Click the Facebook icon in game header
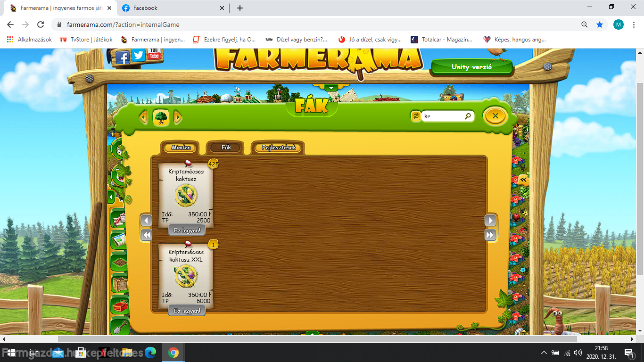The width and height of the screenshot is (644, 362). pyautogui.click(x=123, y=58)
